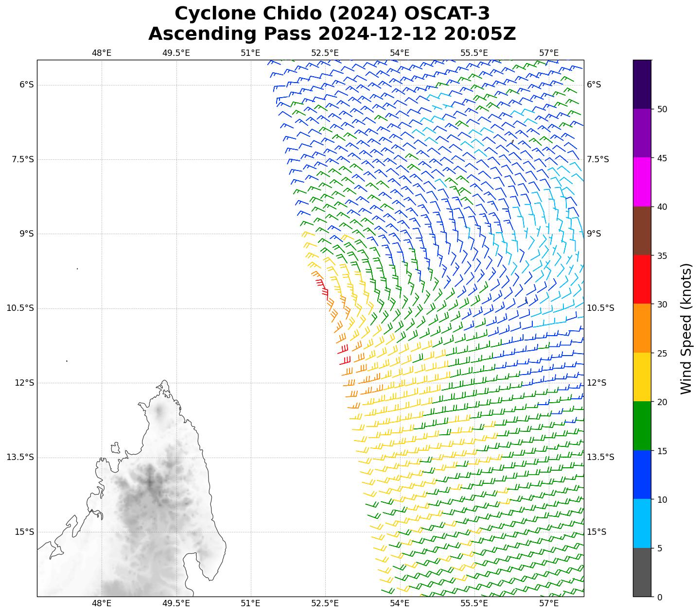This screenshot has width=700, height=614.
Task: Click the '13.5°S' label on the right axis
Action: [600, 457]
